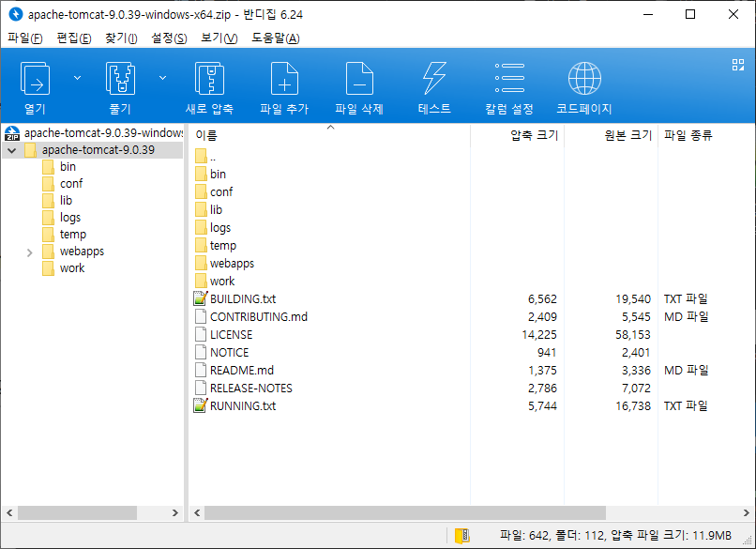
Task: Click the 풀기 (Extract) toolbar icon
Action: (x=120, y=79)
